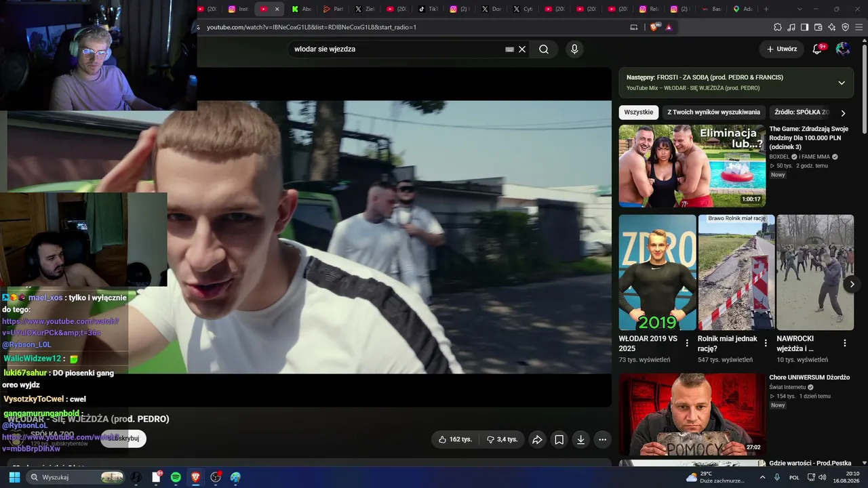This screenshot has width=868, height=488.
Task: Show more filter chips with right arrow
Action: (x=843, y=113)
